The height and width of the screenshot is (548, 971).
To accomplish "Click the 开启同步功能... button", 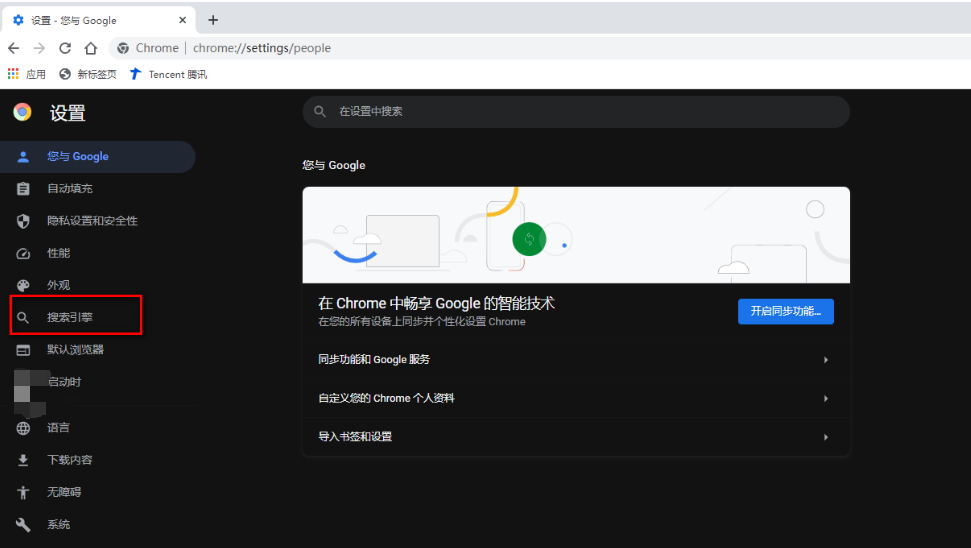I will [x=785, y=311].
